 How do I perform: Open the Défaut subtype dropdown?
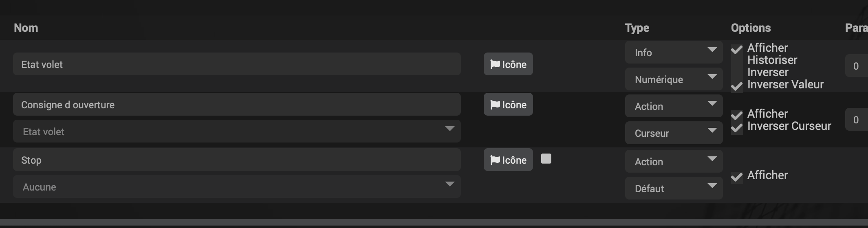point(674,188)
